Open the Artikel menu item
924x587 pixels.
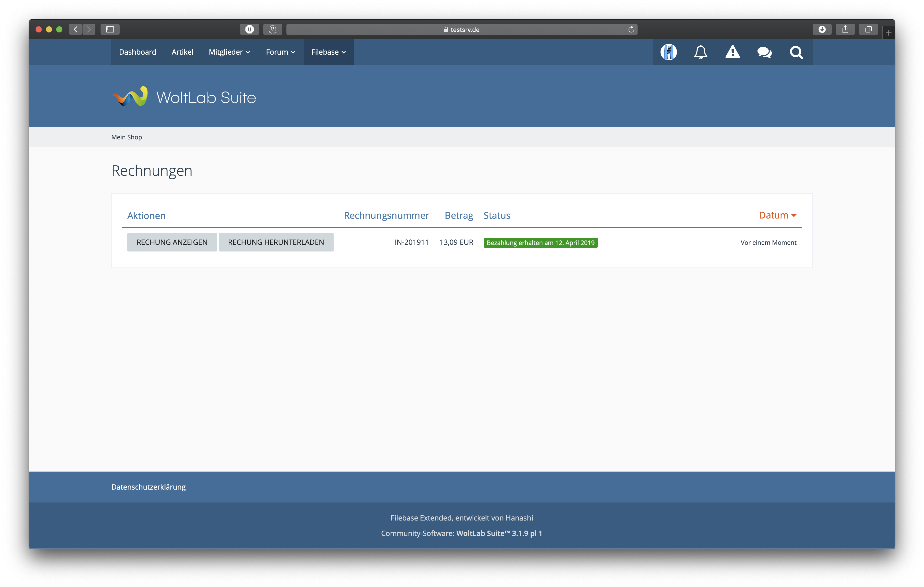pos(182,52)
